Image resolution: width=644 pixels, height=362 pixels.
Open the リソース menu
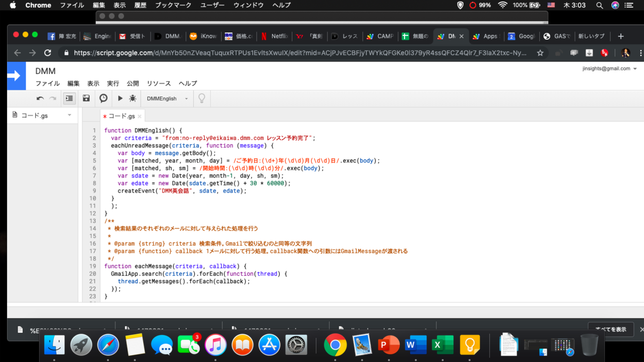coord(159,84)
